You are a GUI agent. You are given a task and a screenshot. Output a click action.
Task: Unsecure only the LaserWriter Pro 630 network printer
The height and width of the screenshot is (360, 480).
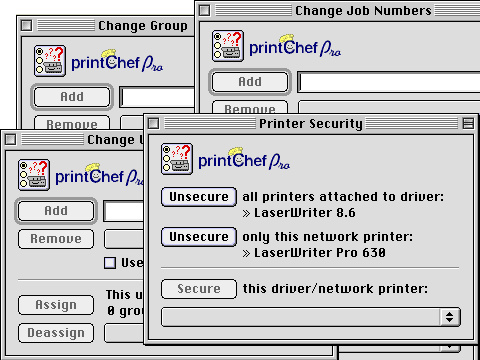point(199,237)
